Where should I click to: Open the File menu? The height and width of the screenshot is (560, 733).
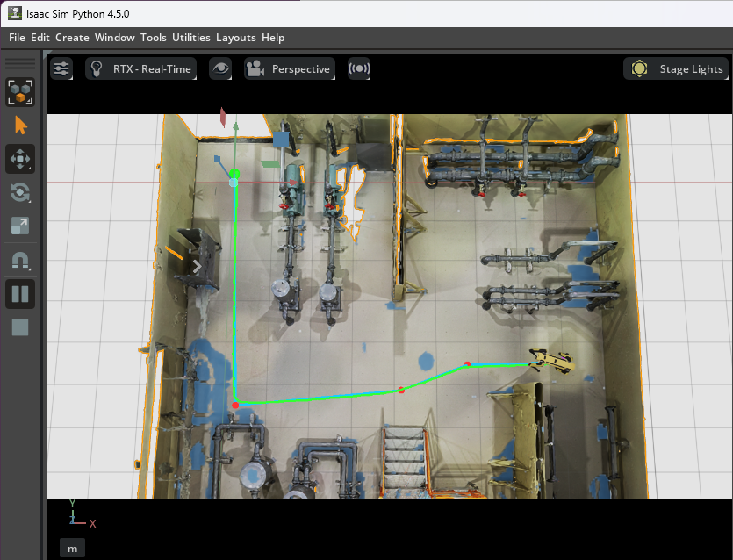pos(17,38)
